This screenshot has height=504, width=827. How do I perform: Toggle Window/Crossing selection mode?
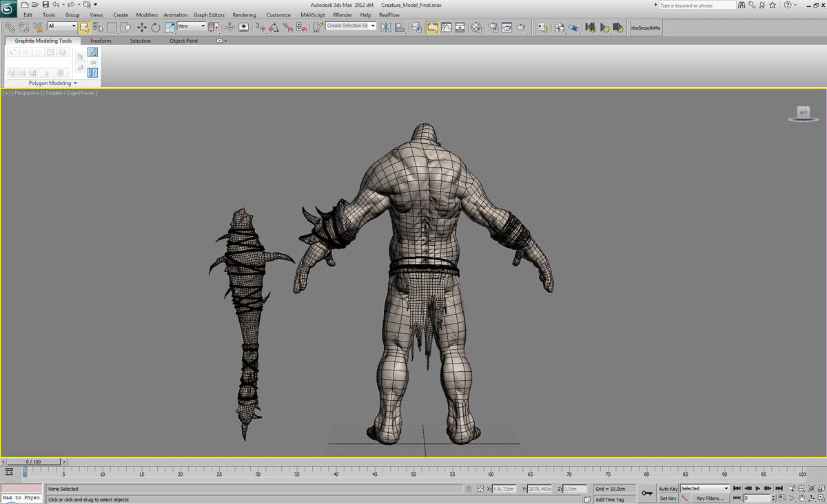pyautogui.click(x=125, y=28)
